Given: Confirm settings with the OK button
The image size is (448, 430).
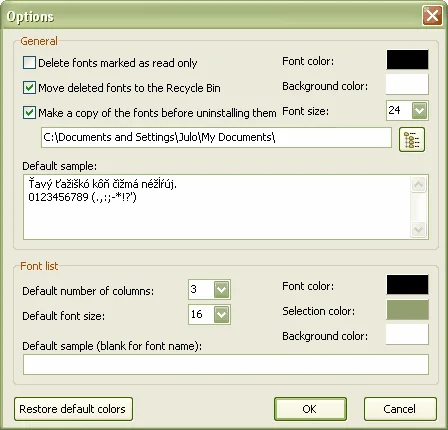Looking at the screenshot, I should [310, 409].
